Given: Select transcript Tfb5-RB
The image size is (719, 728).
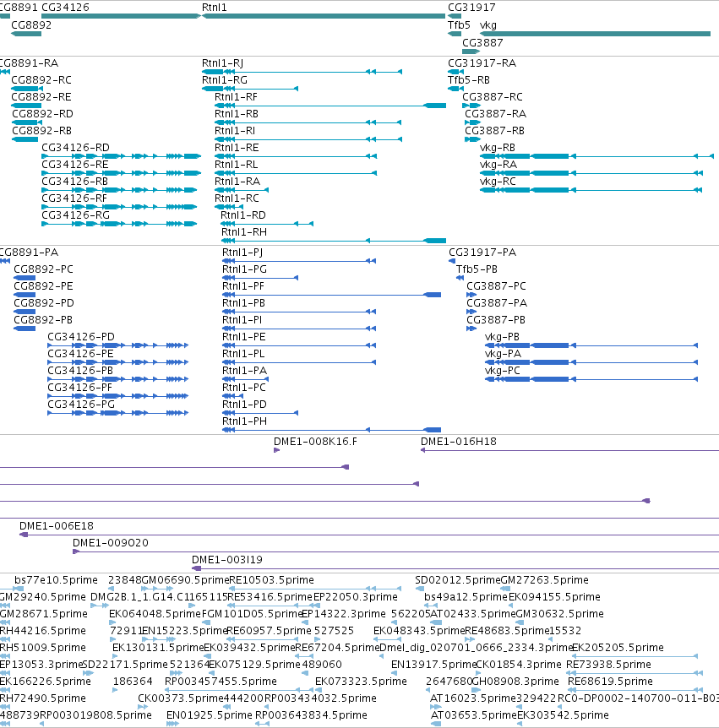Looking at the screenshot, I should 469,80.
